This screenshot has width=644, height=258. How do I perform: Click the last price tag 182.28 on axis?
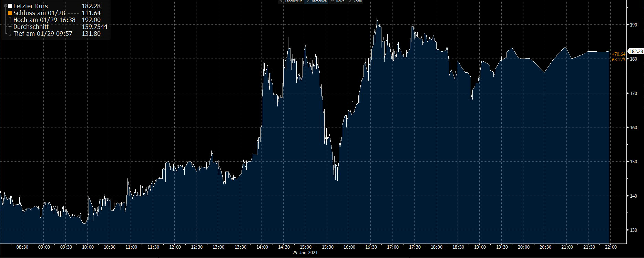636,51
